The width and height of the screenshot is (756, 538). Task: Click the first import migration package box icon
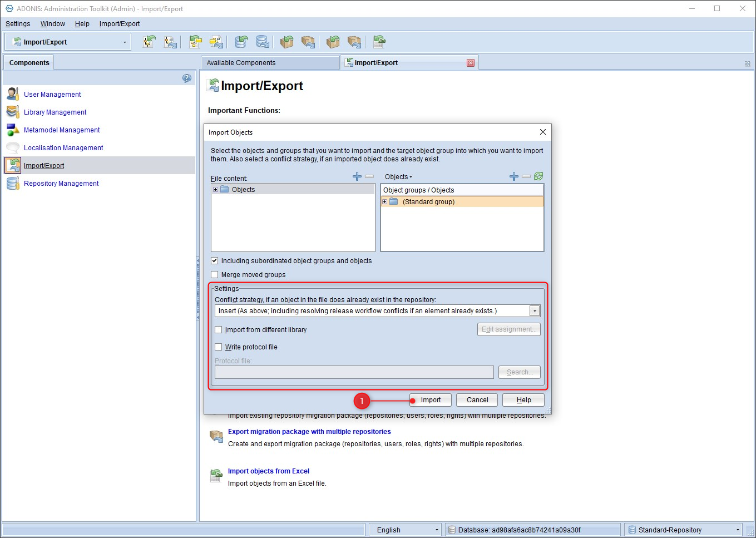pos(287,42)
